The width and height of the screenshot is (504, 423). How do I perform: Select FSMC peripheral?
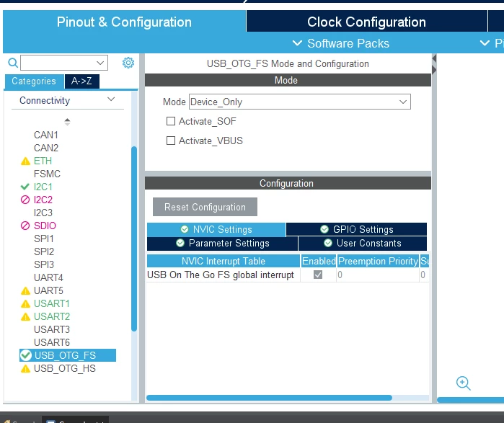point(47,174)
